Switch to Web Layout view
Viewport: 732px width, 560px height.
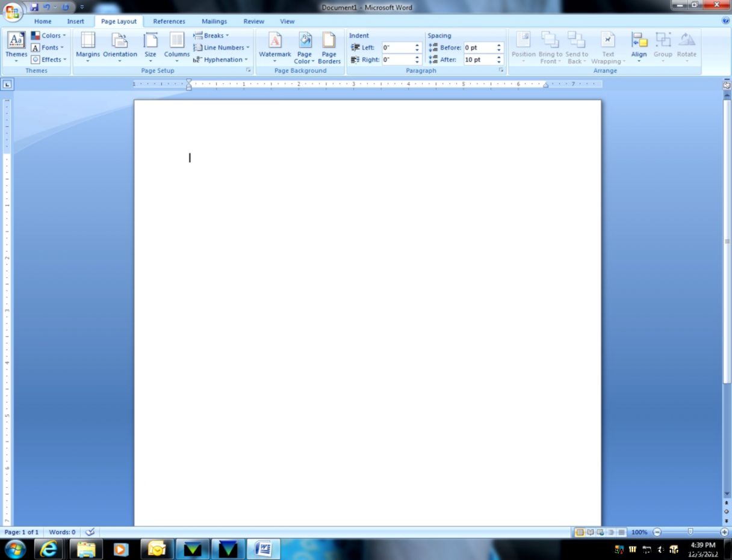(x=600, y=532)
